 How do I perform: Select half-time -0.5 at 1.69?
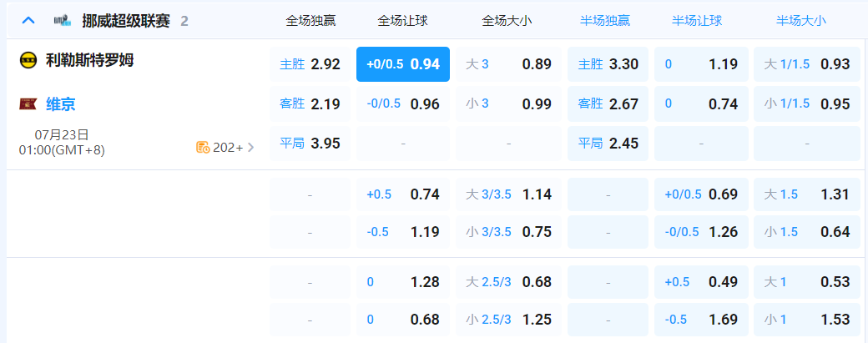pos(701,319)
